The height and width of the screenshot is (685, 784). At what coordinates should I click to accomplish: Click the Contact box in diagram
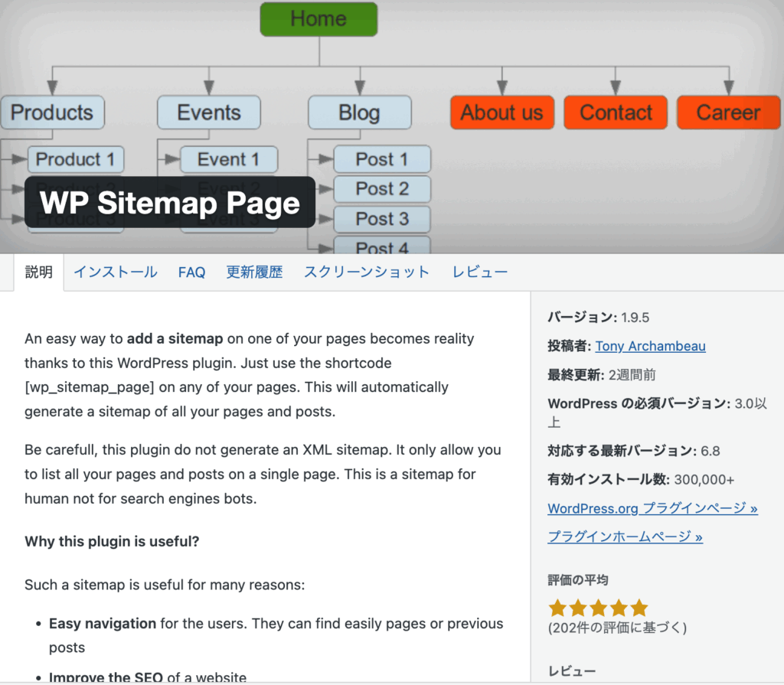pos(616,113)
